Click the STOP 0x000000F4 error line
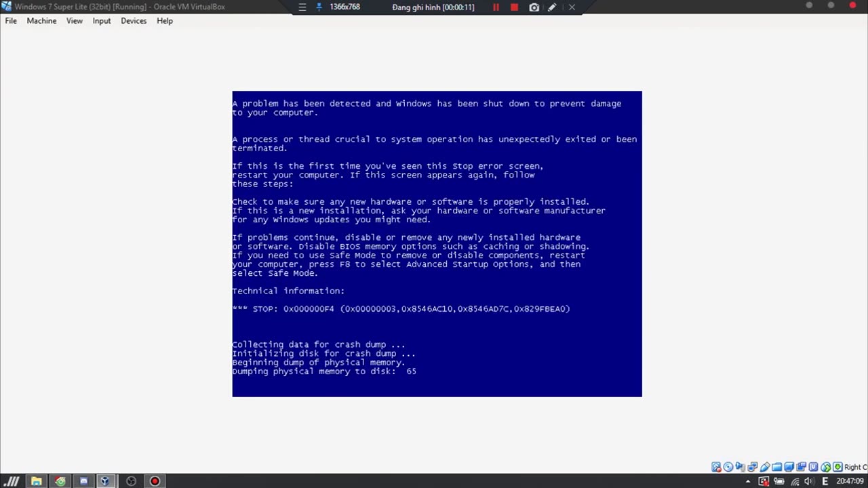Screen dimensions: 868x488 pyautogui.click(x=401, y=308)
